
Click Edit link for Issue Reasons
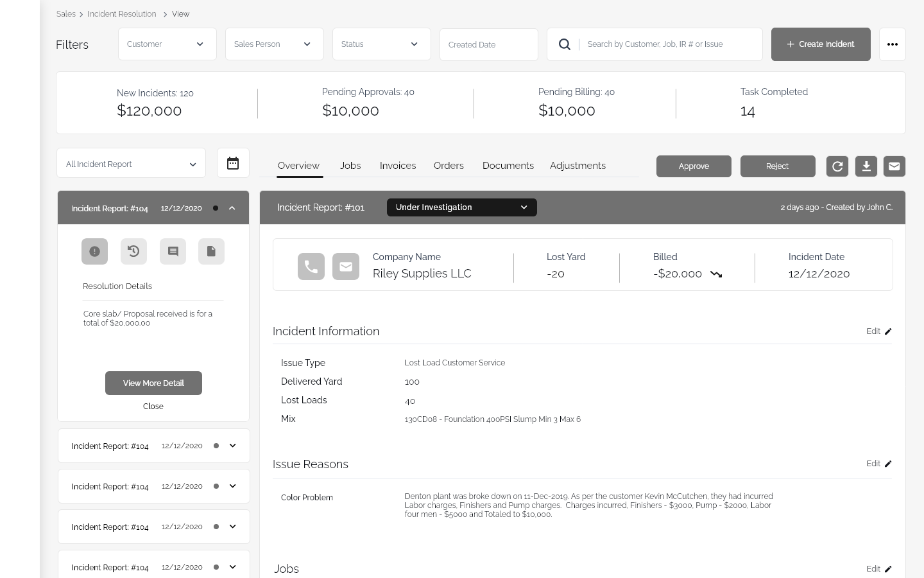pyautogui.click(x=873, y=464)
